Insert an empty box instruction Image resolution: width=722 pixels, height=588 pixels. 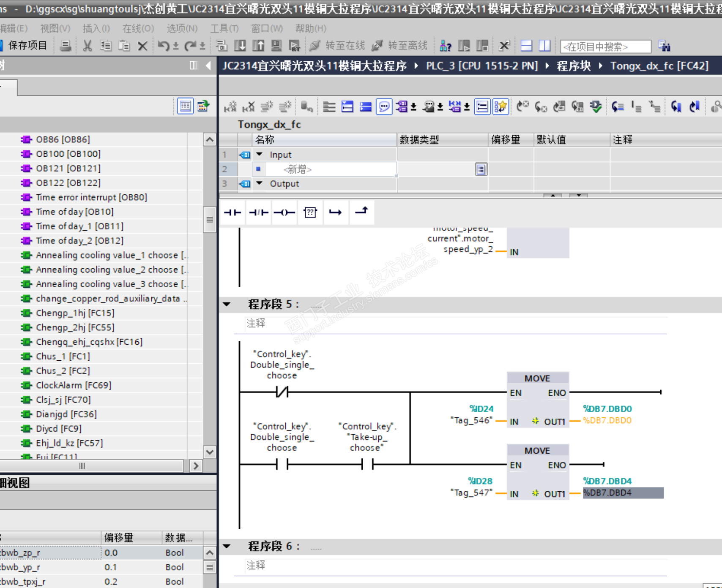tap(310, 212)
